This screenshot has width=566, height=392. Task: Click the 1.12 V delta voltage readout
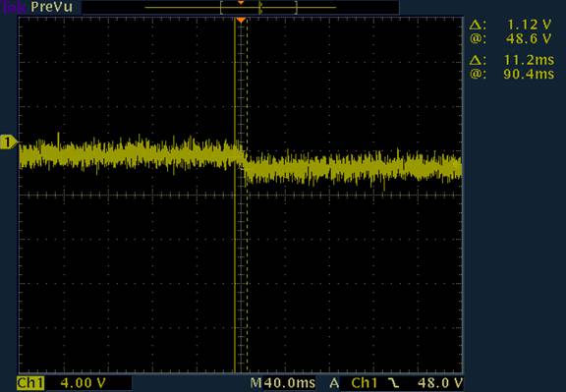[x=530, y=25]
